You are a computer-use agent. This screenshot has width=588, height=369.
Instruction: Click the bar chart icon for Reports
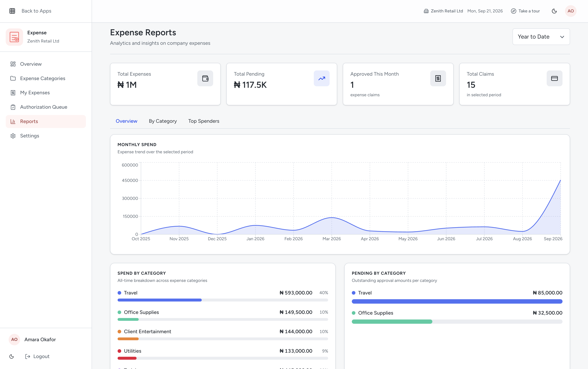coord(13,121)
